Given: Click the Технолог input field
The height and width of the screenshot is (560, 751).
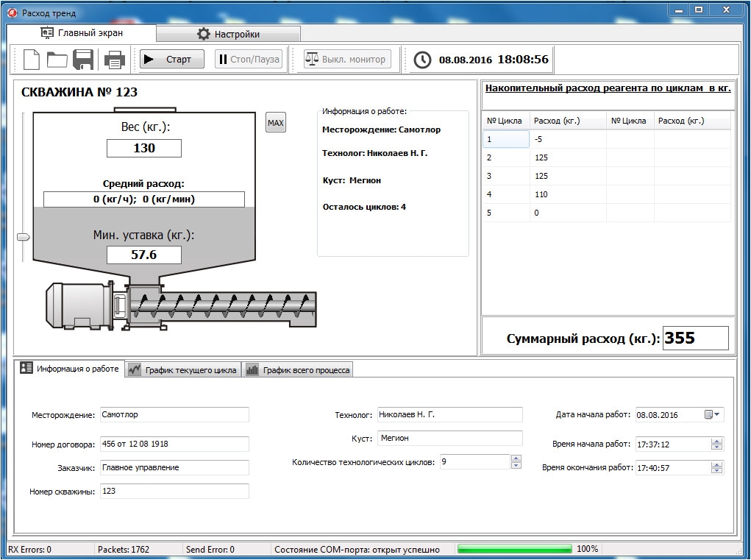Looking at the screenshot, I should pyautogui.click(x=449, y=415).
